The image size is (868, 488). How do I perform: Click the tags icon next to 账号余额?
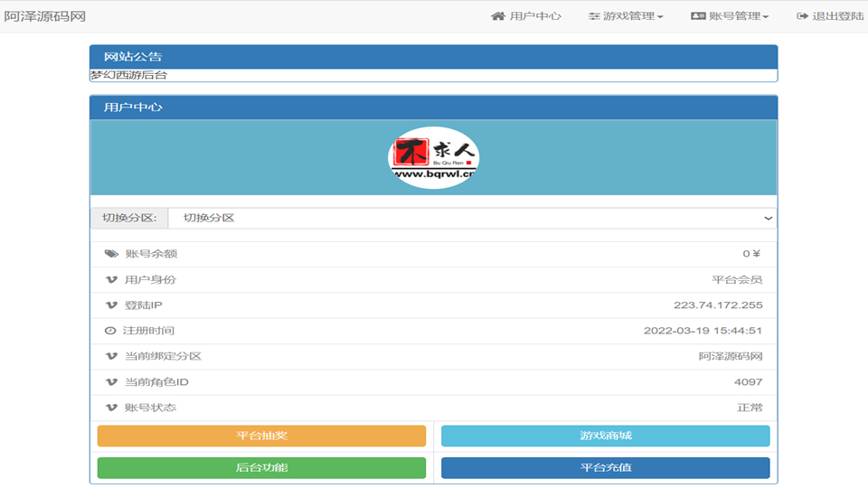point(111,253)
